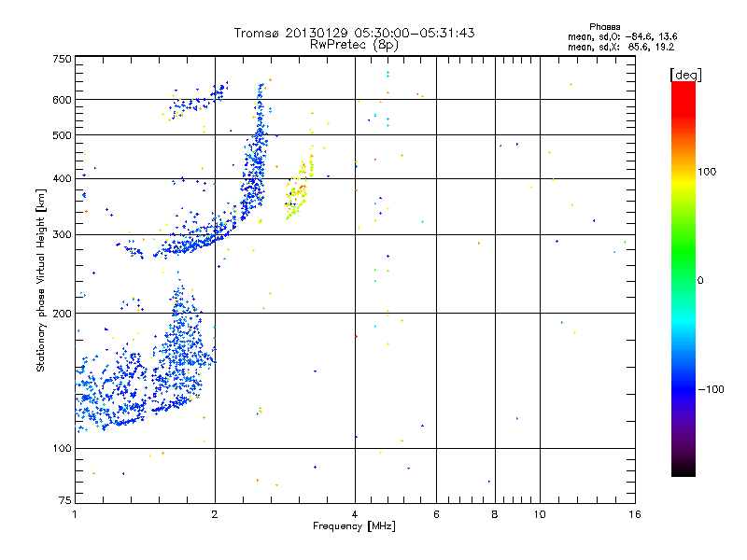
Task: Click the '[deg]' colorbar unit label
Action: coord(685,75)
